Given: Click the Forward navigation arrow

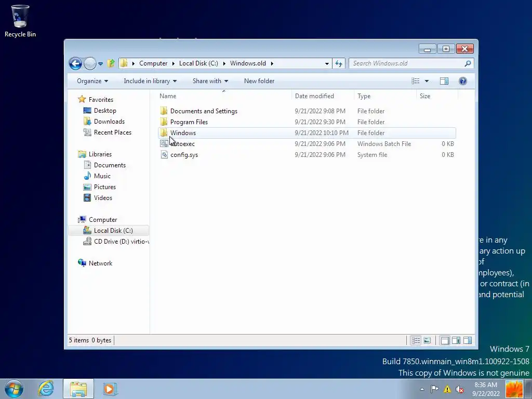Looking at the screenshot, I should [x=90, y=63].
